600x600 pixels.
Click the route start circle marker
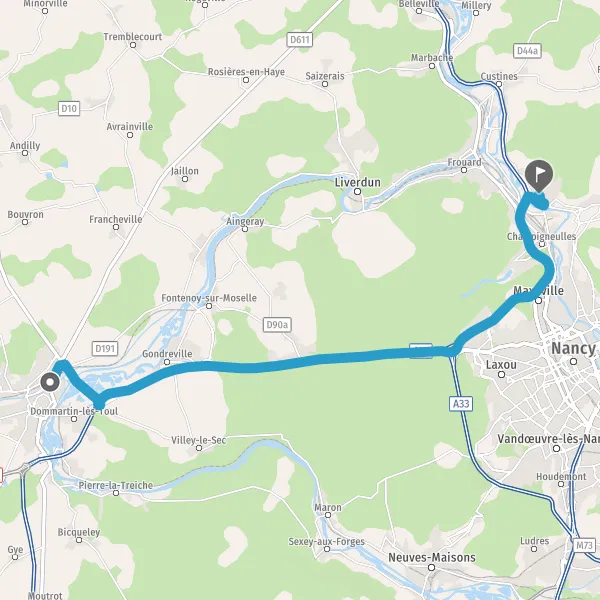(50, 382)
